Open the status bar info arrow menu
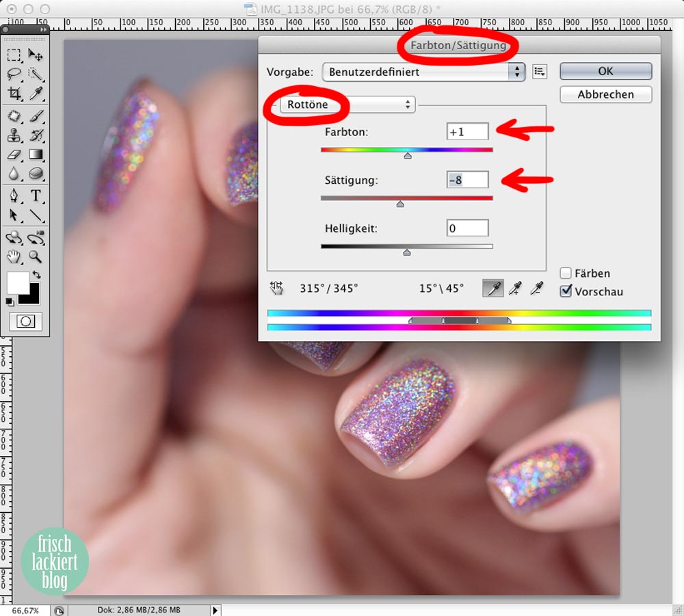Image resolution: width=684 pixels, height=616 pixels. click(x=215, y=611)
